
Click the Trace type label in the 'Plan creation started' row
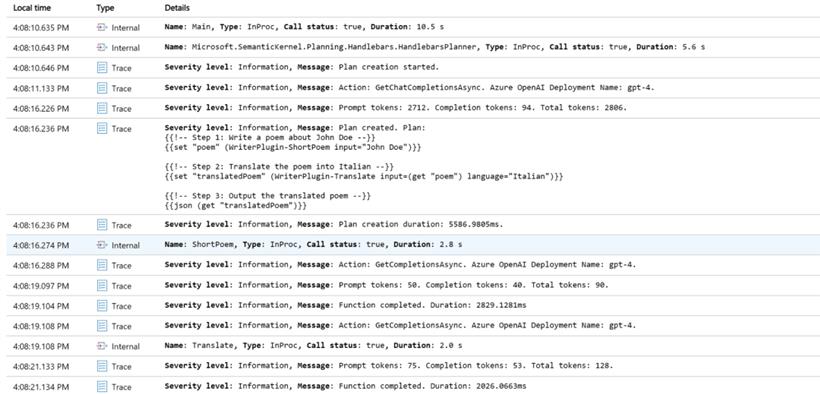click(x=121, y=68)
